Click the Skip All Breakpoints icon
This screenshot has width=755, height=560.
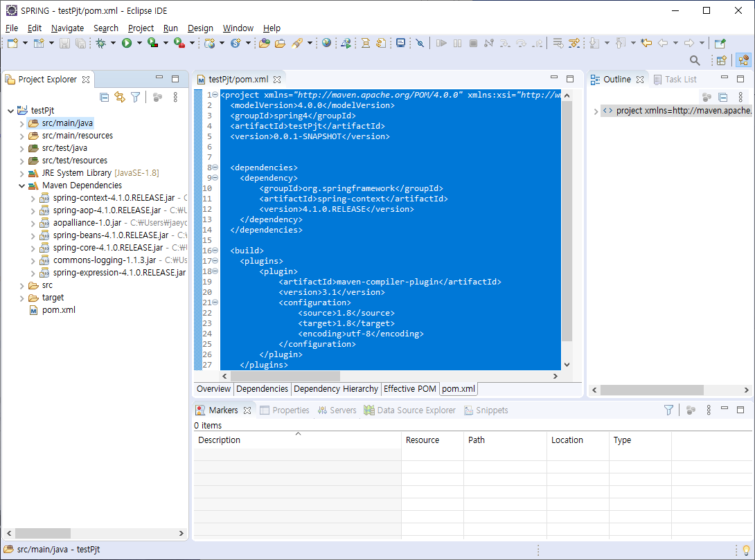tap(420, 44)
